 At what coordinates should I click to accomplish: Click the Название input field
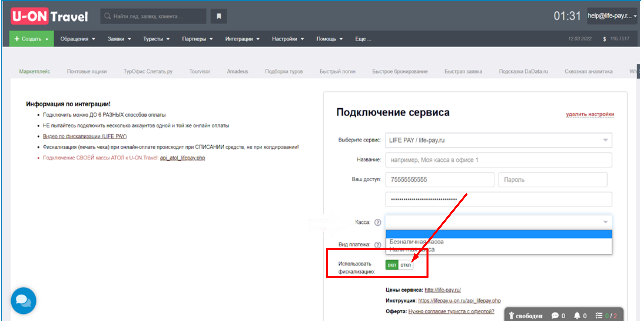click(x=499, y=160)
